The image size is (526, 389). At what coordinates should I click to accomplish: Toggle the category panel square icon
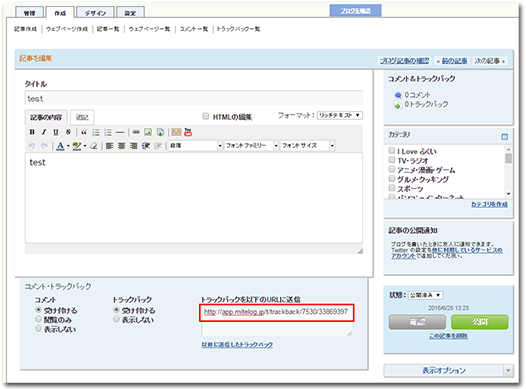click(504, 136)
